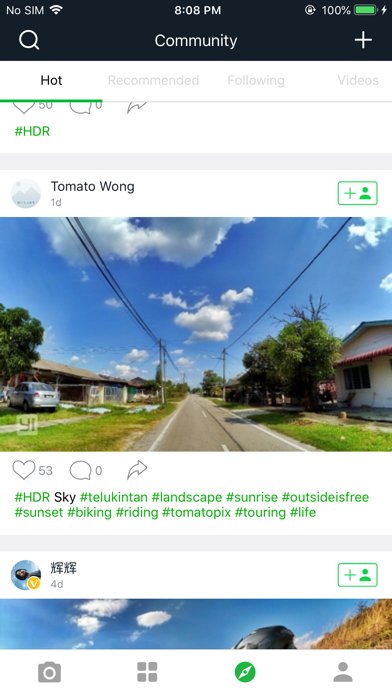392x696 pixels.
Task: Select the Hot tab
Action: point(51,80)
